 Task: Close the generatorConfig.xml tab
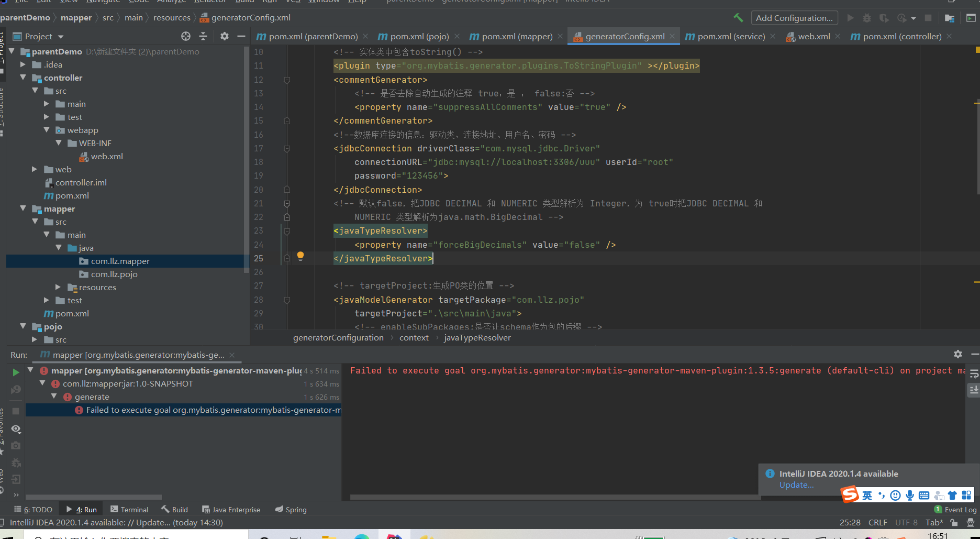tap(672, 36)
